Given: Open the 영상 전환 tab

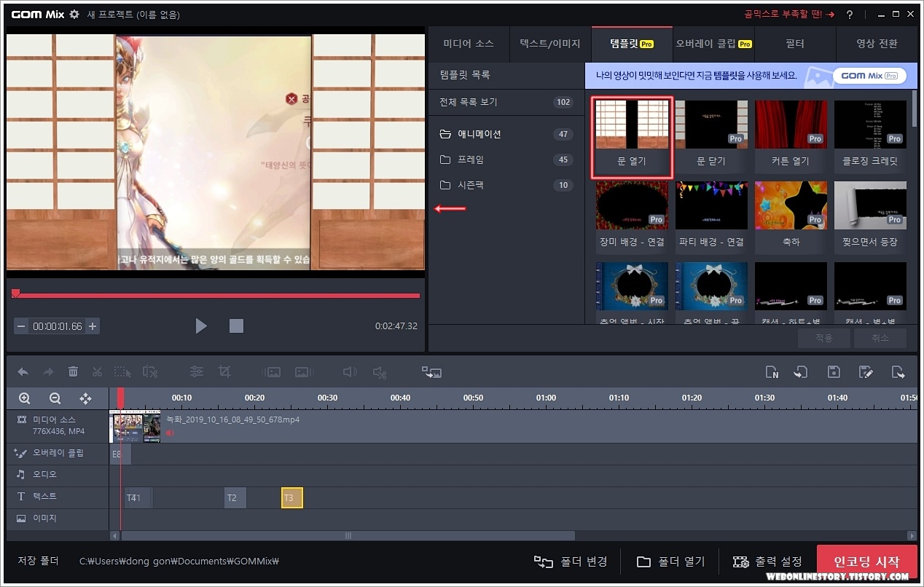Looking at the screenshot, I should tap(877, 44).
